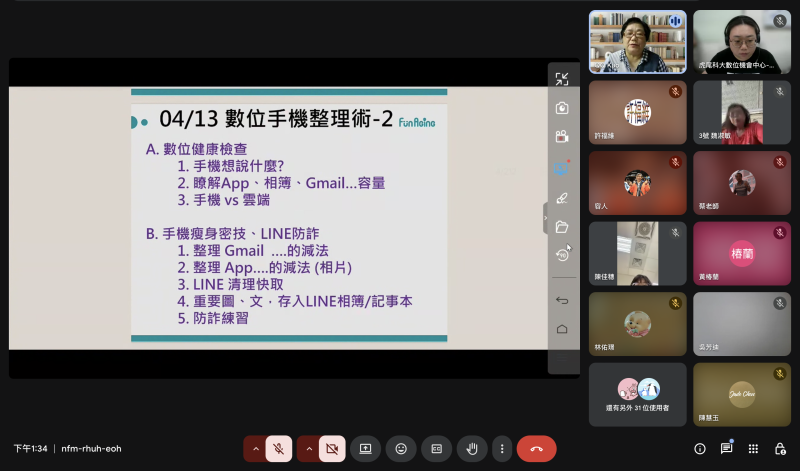The image size is (800, 471).
Task: Click the home icon in side toolbar
Action: tap(562, 329)
